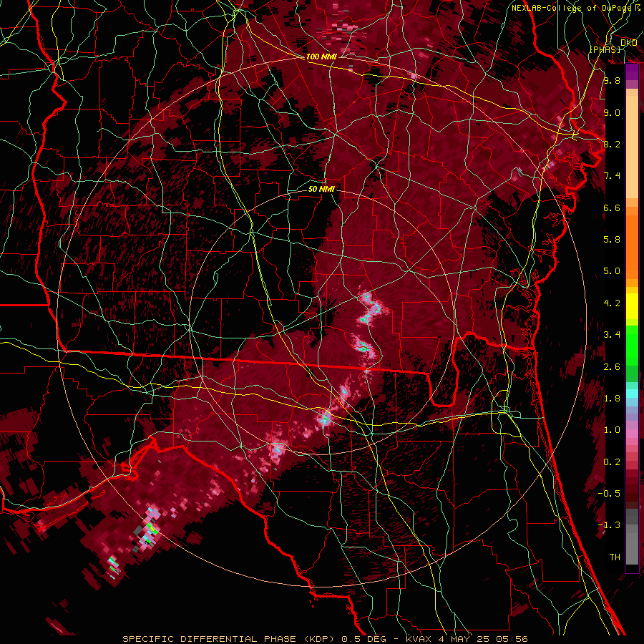Screen dimensions: 644x644
Task: Select the '100 NMI' range ring label
Action: [321, 57]
